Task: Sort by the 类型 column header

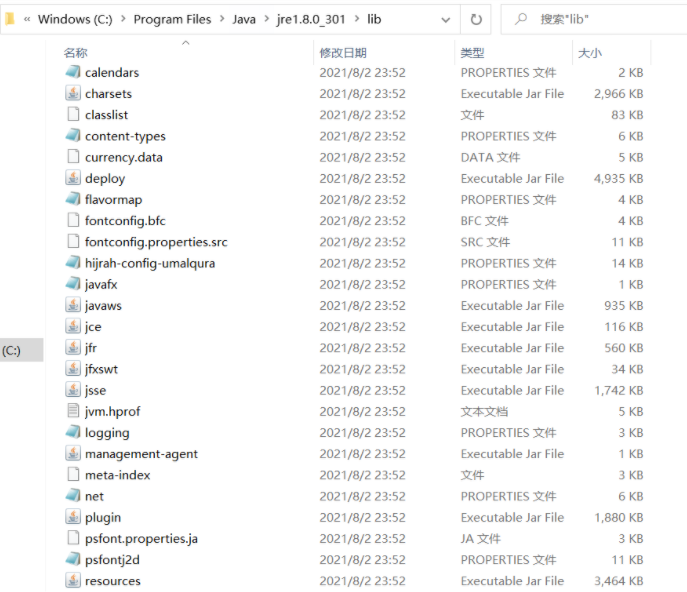Action: [472, 53]
